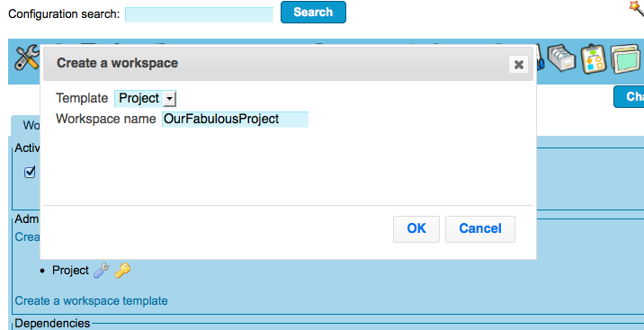Focus the Configuration search field

(x=199, y=14)
